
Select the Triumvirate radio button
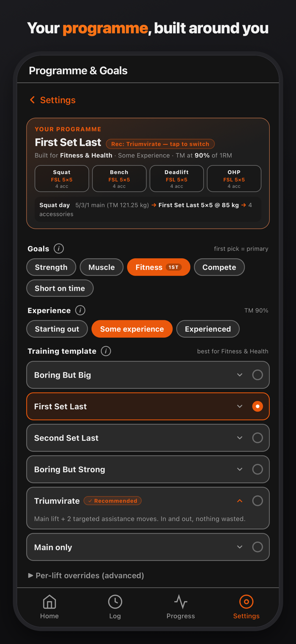258,501
